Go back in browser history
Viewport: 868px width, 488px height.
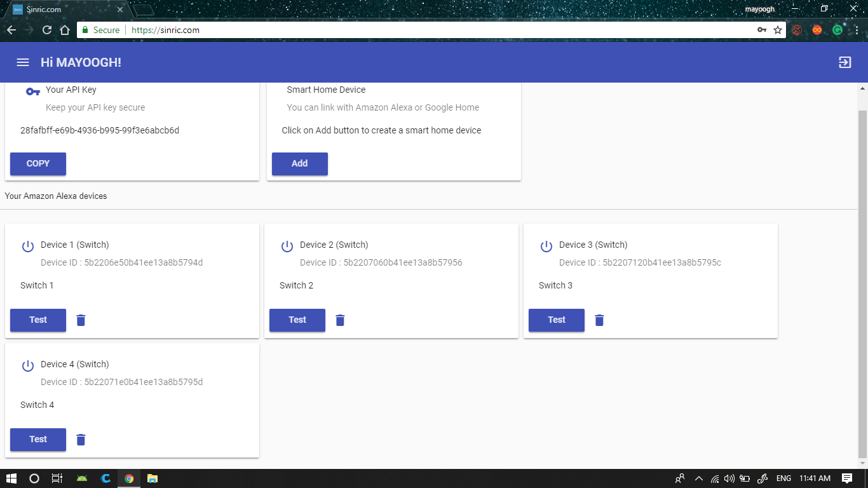[x=11, y=30]
